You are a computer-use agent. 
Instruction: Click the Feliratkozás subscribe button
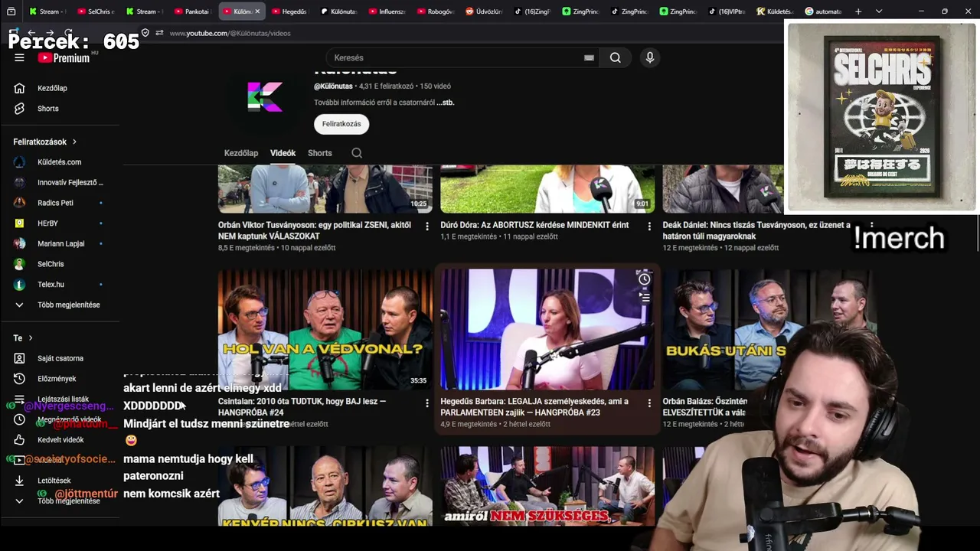[x=341, y=124]
